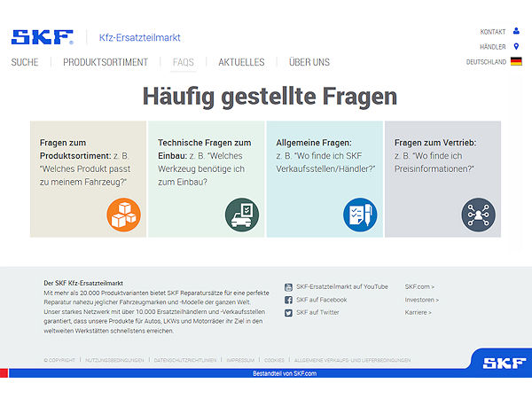Click the green car checklist icon

(x=242, y=215)
